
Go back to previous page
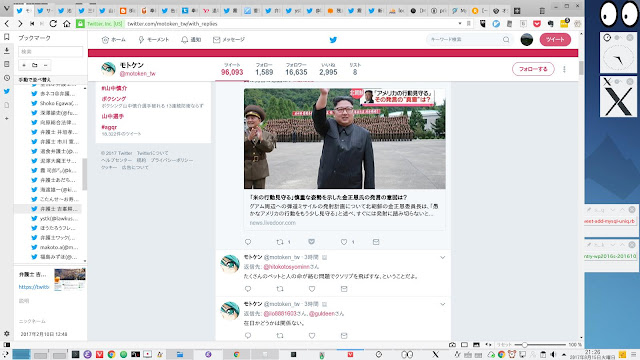7,24
